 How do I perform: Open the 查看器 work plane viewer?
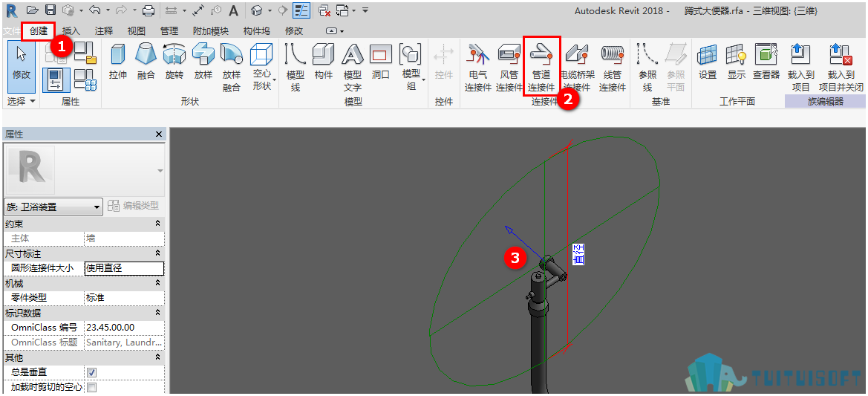[x=767, y=61]
